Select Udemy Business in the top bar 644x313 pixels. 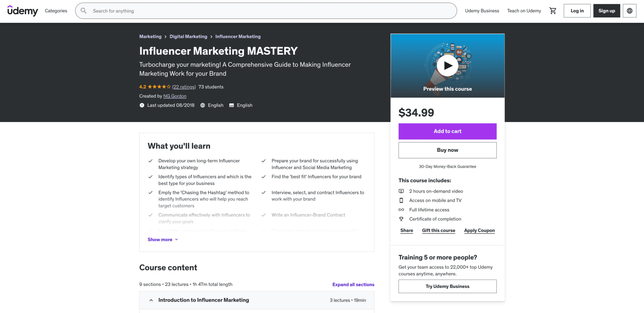tap(482, 11)
